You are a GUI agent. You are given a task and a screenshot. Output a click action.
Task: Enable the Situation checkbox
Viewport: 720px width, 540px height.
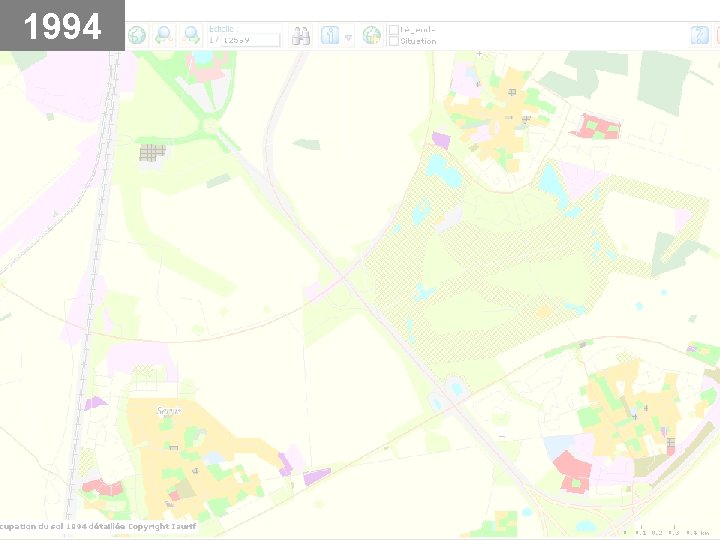coord(394,41)
